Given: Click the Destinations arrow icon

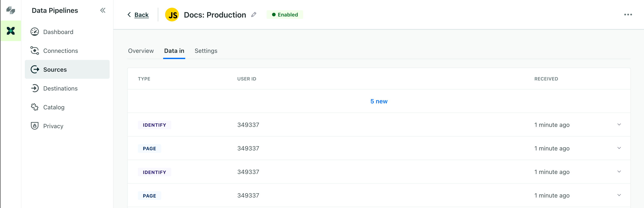Looking at the screenshot, I should point(35,88).
